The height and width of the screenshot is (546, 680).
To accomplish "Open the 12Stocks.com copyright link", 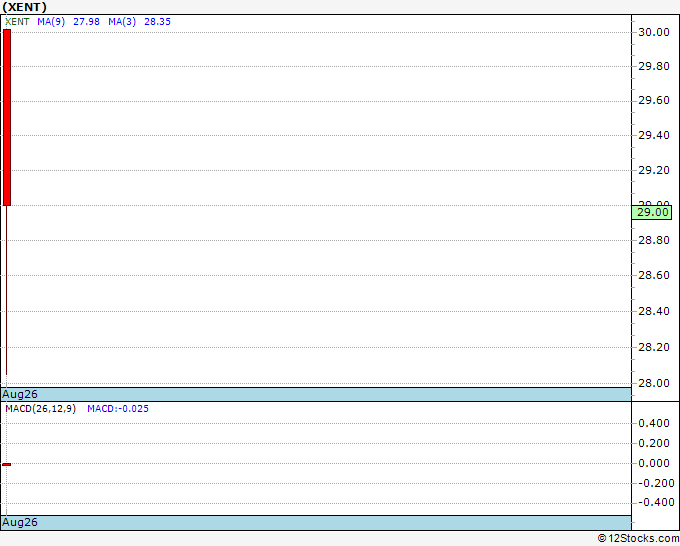I will point(638,538).
